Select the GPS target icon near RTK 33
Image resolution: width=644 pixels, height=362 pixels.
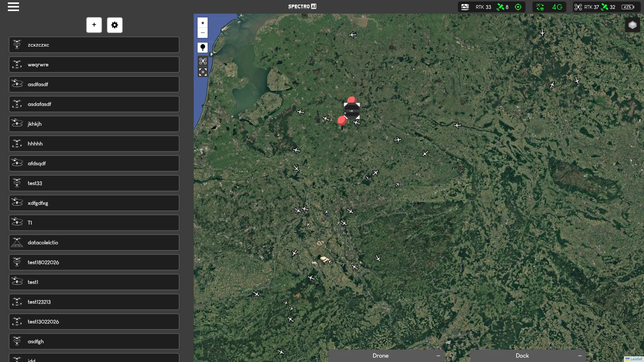(518, 7)
